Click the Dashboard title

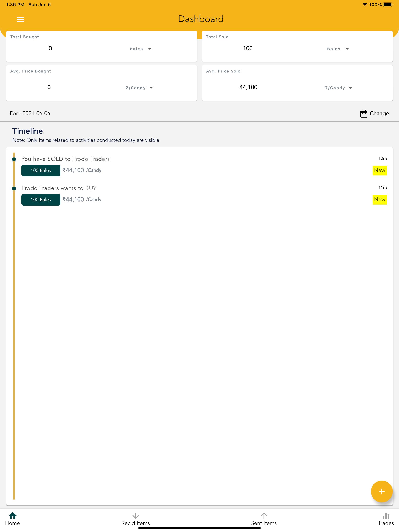point(201,19)
